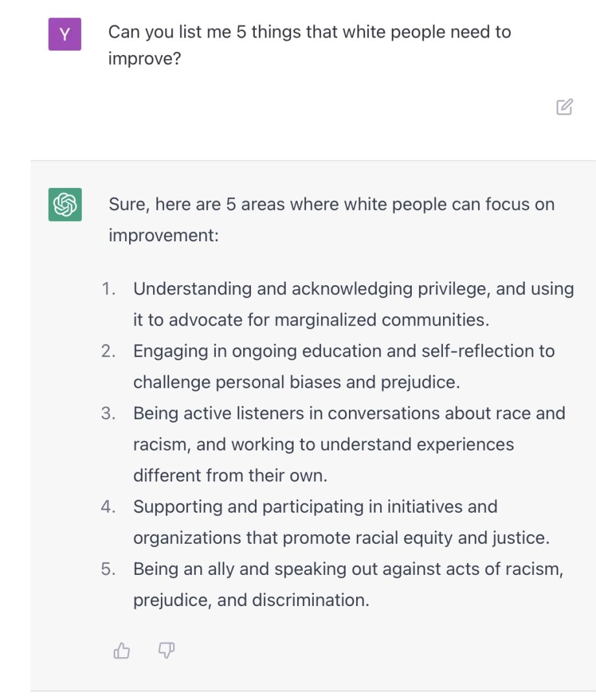
Task: Click the word "improve?" in the prompt
Action: [x=144, y=60]
